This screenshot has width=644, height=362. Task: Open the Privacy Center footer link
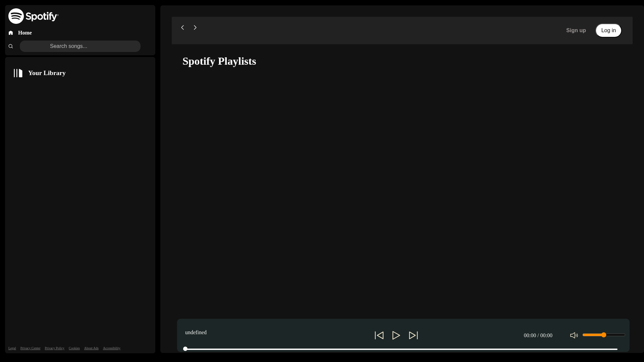[30, 348]
